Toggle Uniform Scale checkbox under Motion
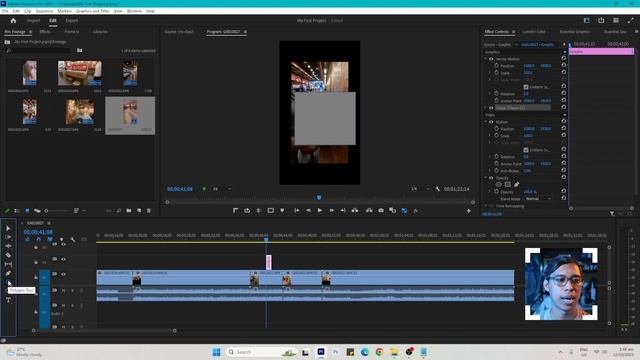 [526, 150]
